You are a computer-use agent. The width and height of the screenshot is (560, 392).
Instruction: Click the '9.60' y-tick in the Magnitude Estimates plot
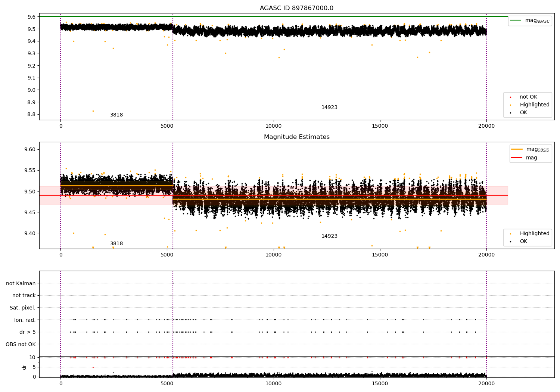pos(30,150)
